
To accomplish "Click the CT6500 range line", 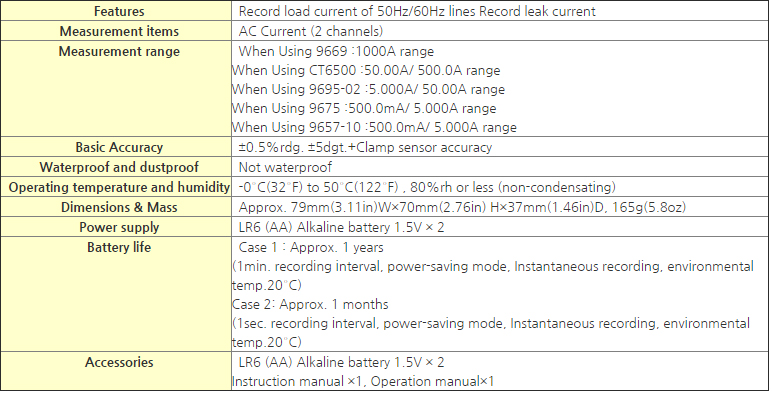I will coord(366,70).
